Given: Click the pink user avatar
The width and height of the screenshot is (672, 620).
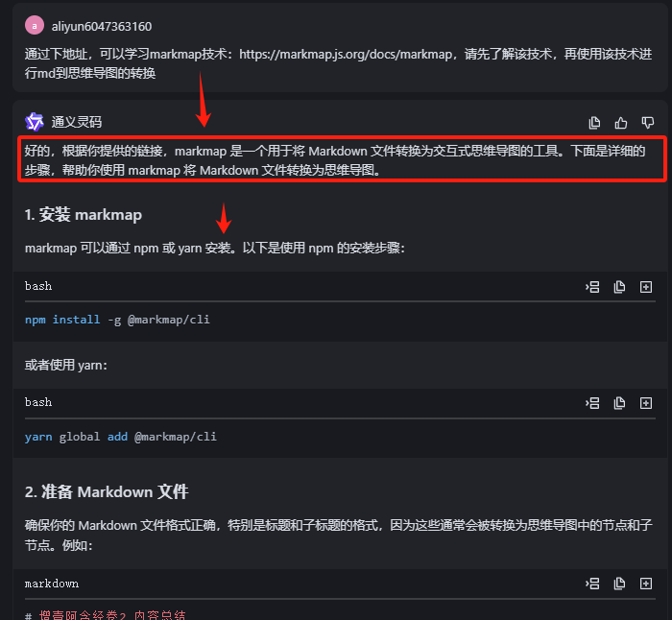Looking at the screenshot, I should point(35,26).
